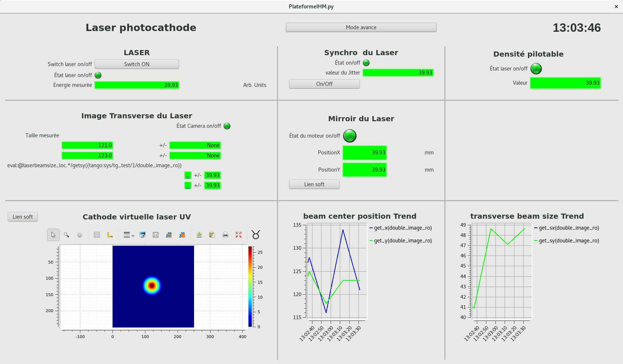
Task: Select the arrow selection tool in plot toolbar
Action: 53,235
